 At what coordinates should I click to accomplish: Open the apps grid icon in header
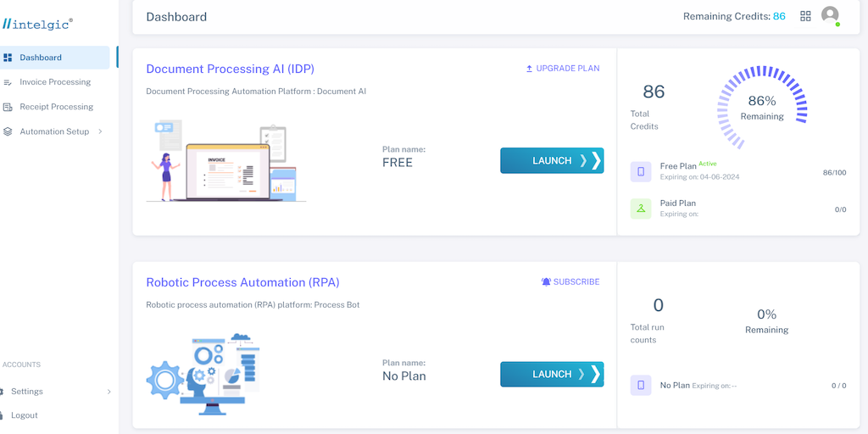click(x=805, y=16)
